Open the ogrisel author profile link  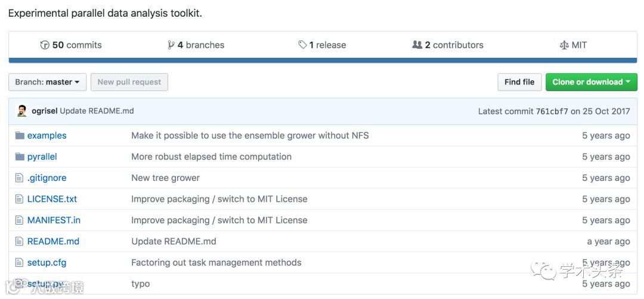[x=45, y=111]
